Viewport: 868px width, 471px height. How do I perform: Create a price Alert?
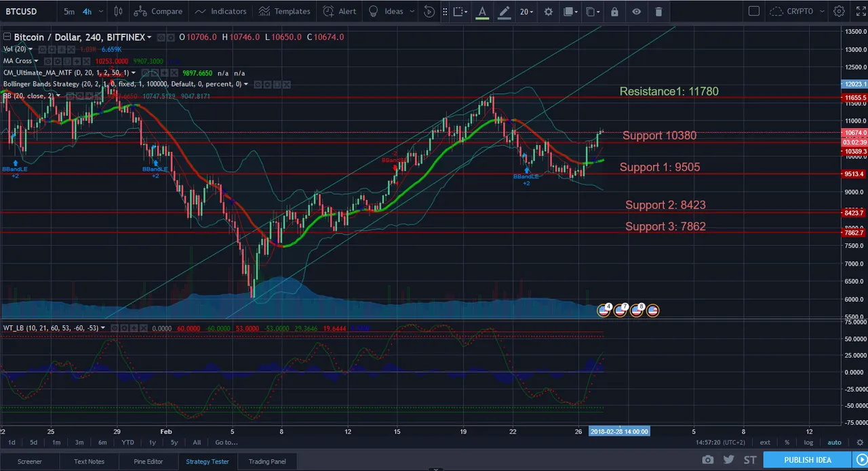pyautogui.click(x=339, y=12)
